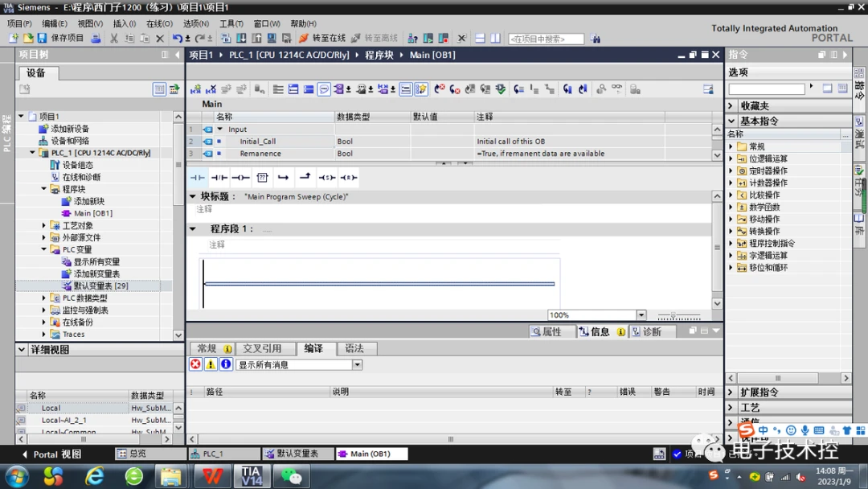Click the go online icon
This screenshot has height=489, width=868.
pos(303,39)
